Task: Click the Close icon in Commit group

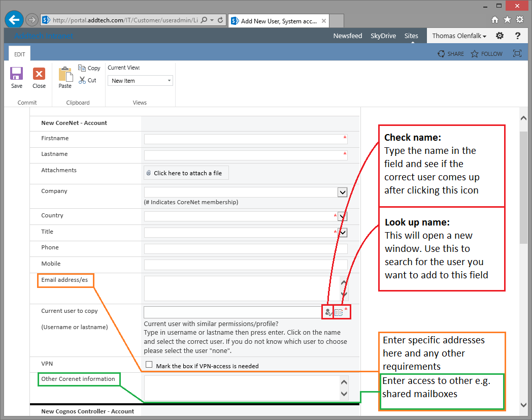Action: [39, 73]
